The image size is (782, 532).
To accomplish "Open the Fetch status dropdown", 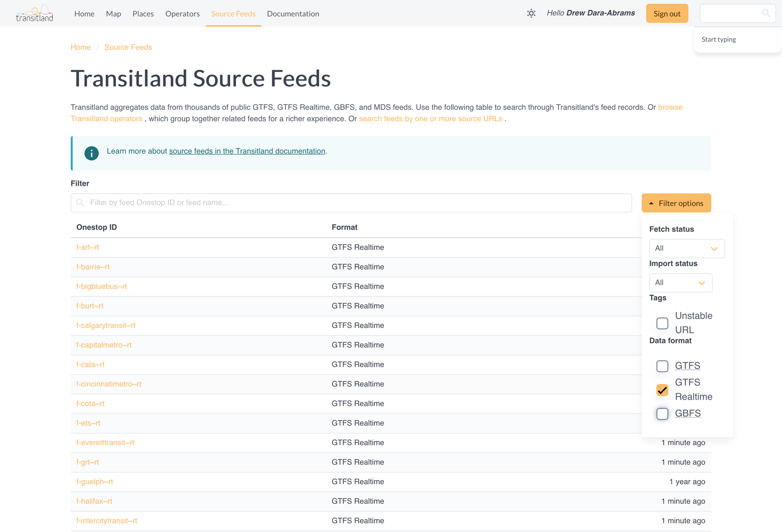I will 687,248.
